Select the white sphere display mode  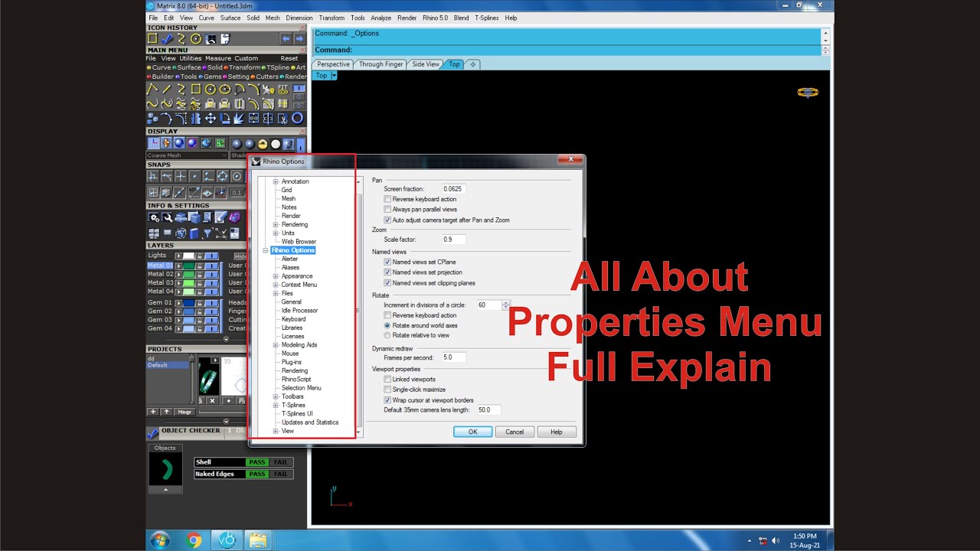[x=275, y=144]
